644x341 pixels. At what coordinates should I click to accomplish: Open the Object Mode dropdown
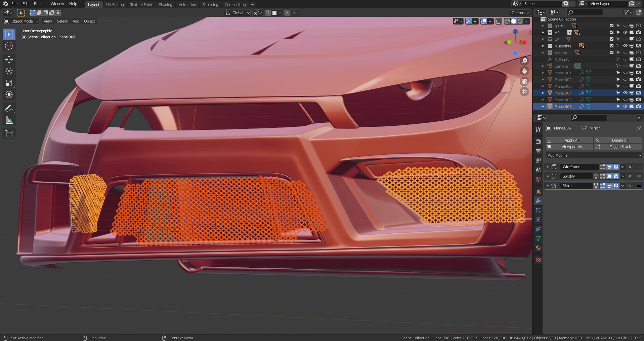coord(21,21)
